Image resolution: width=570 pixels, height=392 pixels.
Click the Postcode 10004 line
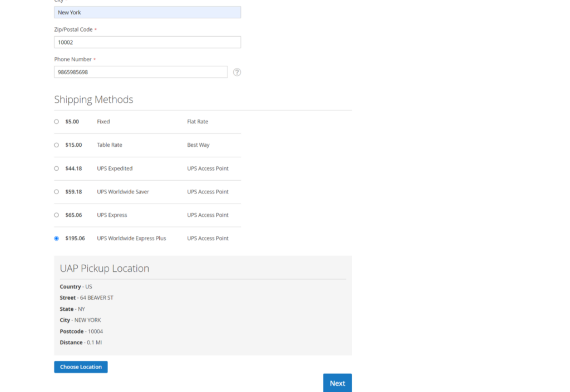81,331
